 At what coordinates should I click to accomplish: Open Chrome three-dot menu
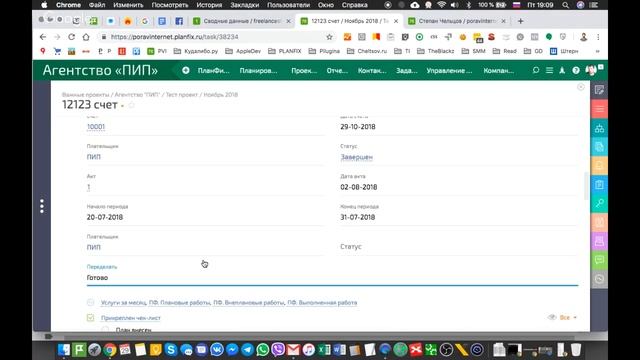(598, 37)
